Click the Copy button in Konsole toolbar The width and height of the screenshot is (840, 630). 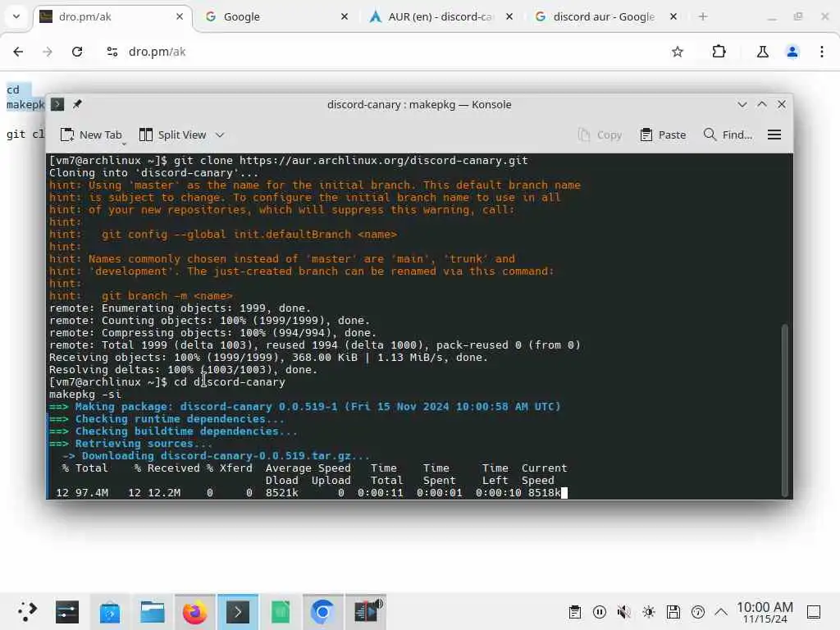(600, 135)
